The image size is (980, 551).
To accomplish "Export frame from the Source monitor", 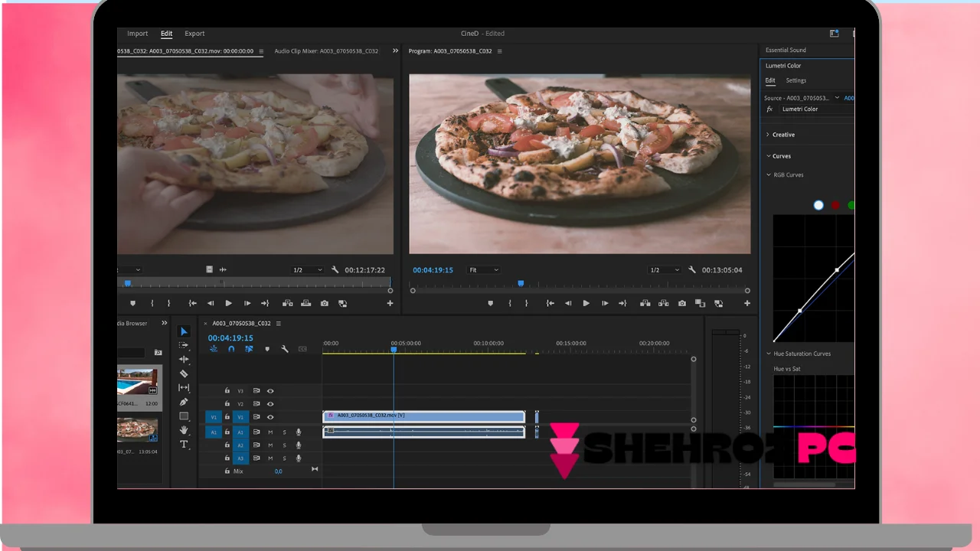I will point(325,304).
